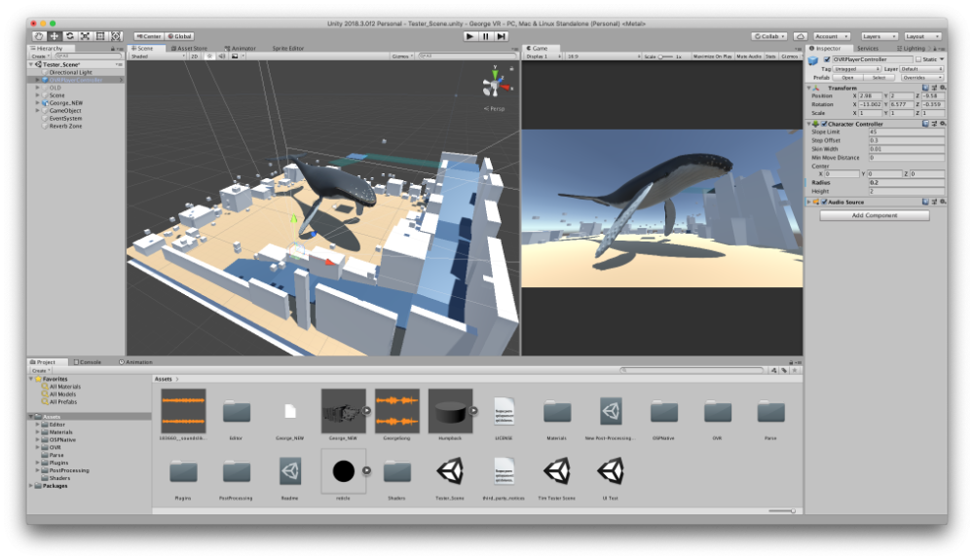The height and width of the screenshot is (560, 974).
Task: Toggle 2D view in Scene
Action: 195,56
